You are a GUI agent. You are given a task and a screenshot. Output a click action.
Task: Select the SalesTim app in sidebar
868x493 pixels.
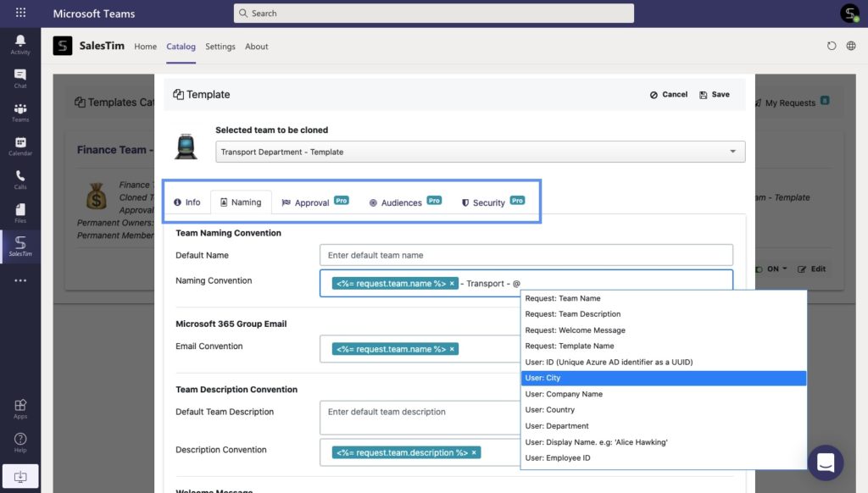tap(20, 246)
